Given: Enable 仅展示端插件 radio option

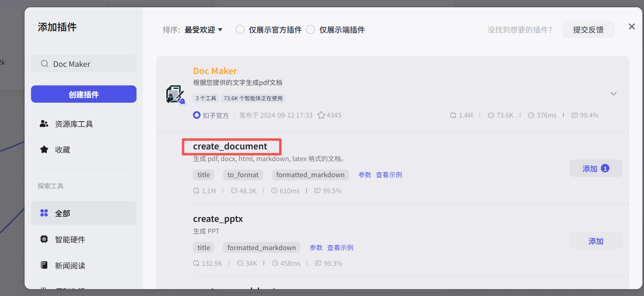Looking at the screenshot, I should pos(311,29).
